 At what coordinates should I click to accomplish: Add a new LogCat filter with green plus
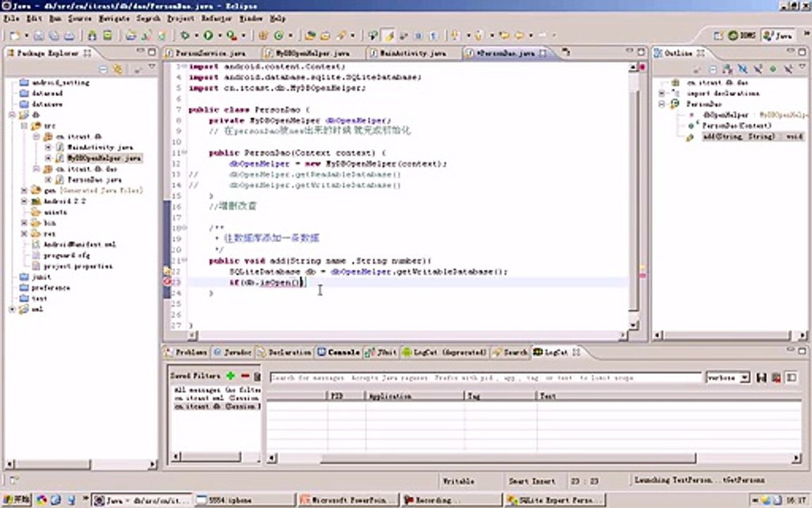click(231, 375)
